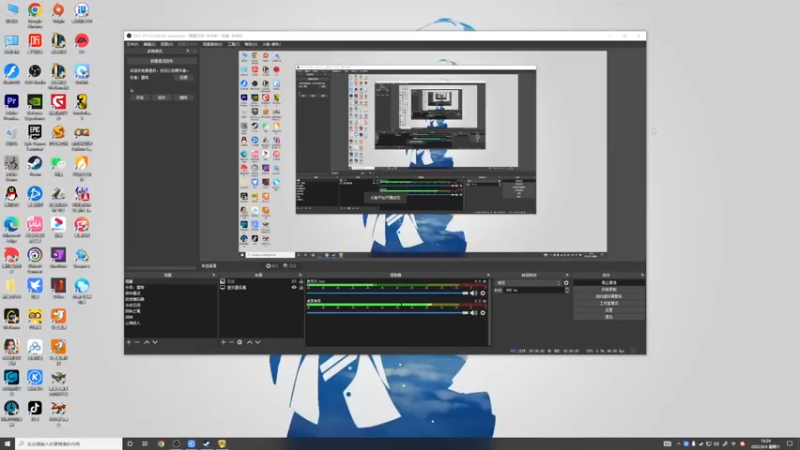800x450 pixels.
Task: Open the Adobe Premiere Pro desktop shortcut
Action: coord(11,107)
